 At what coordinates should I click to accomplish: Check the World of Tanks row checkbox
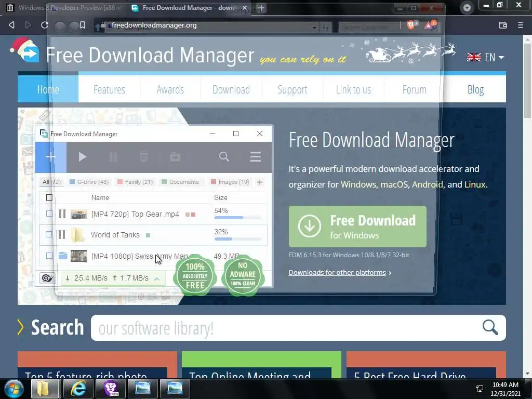pyautogui.click(x=49, y=234)
